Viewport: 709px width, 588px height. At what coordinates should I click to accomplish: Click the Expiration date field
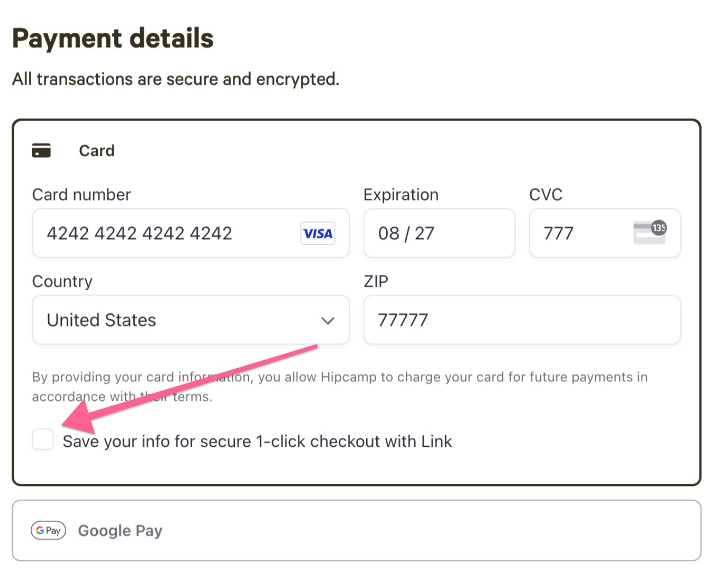click(x=439, y=233)
